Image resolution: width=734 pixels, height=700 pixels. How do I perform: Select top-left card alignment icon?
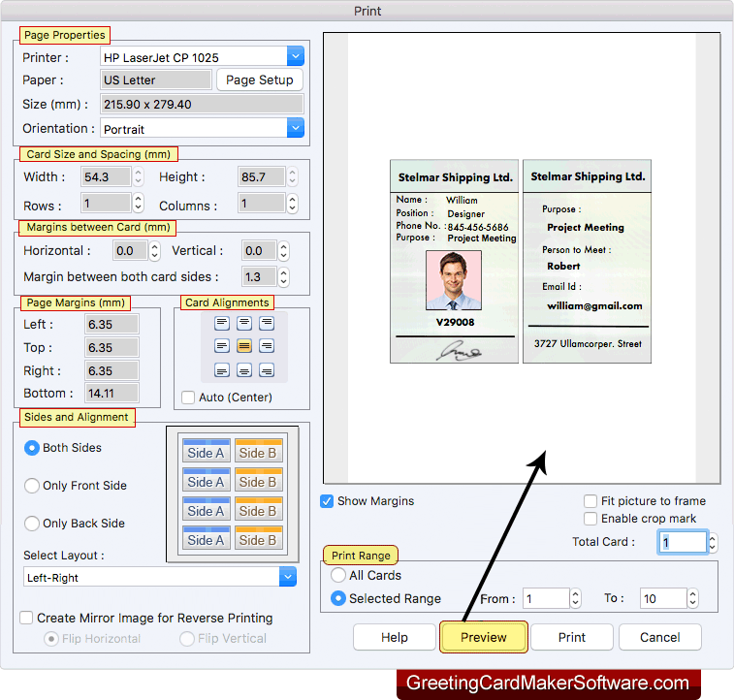[222, 323]
